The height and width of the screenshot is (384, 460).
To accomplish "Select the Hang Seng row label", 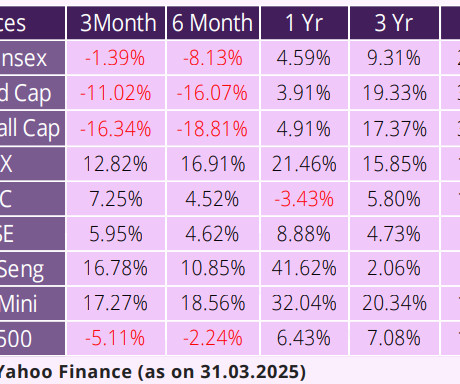I will pos(32,268).
